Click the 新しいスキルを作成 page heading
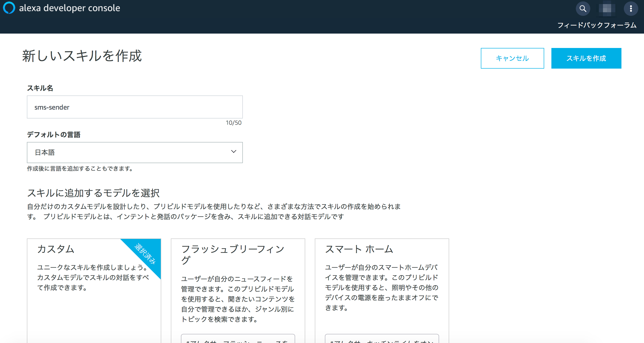Screen dimensions: 644x343 (82, 56)
